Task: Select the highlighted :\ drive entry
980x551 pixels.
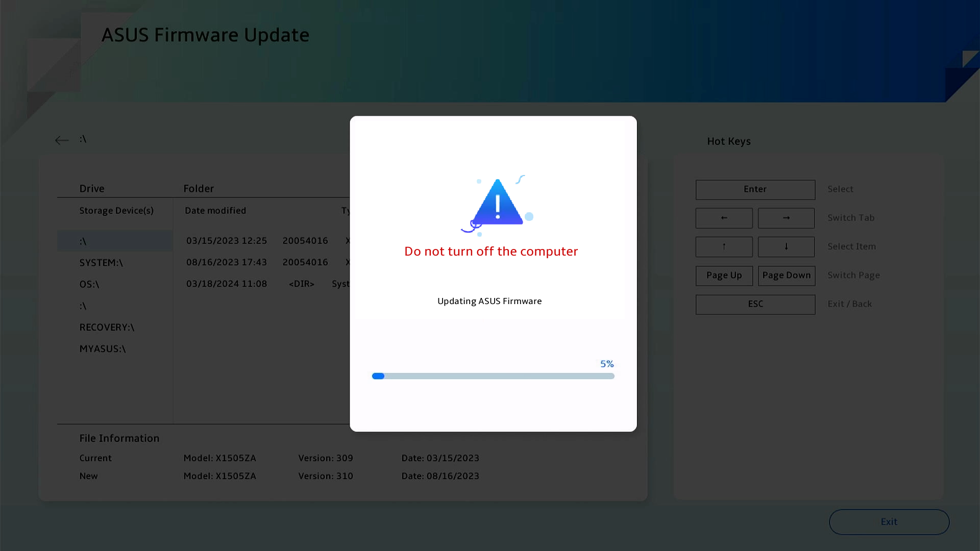Action: (x=115, y=241)
